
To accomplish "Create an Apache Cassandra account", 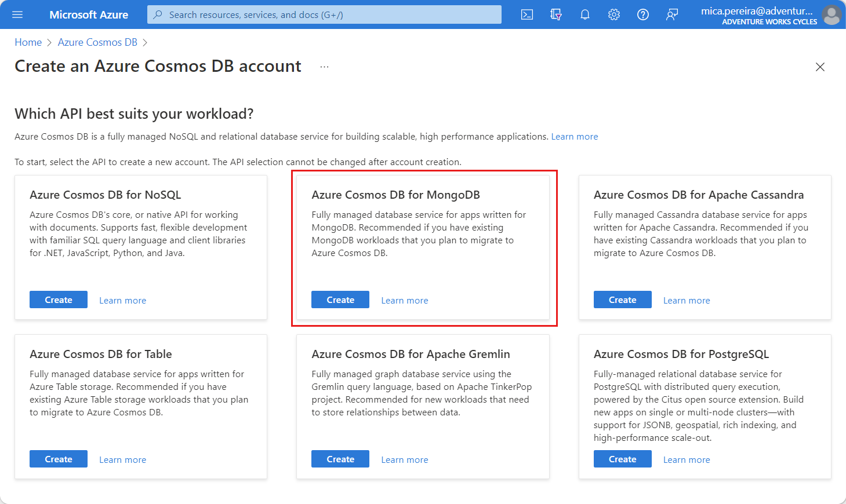I will (x=622, y=300).
